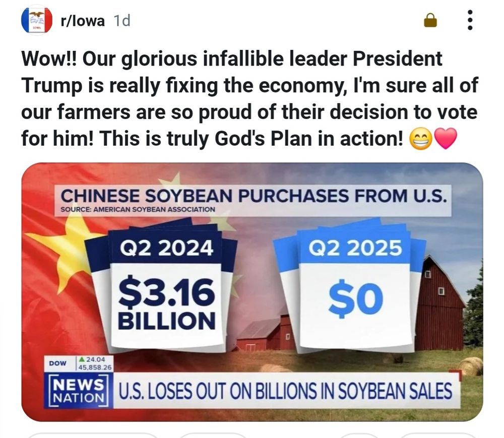Image resolution: width=504 pixels, height=438 pixels.
Task: Click the U.S. Loses Out headline banner
Action: [285, 391]
